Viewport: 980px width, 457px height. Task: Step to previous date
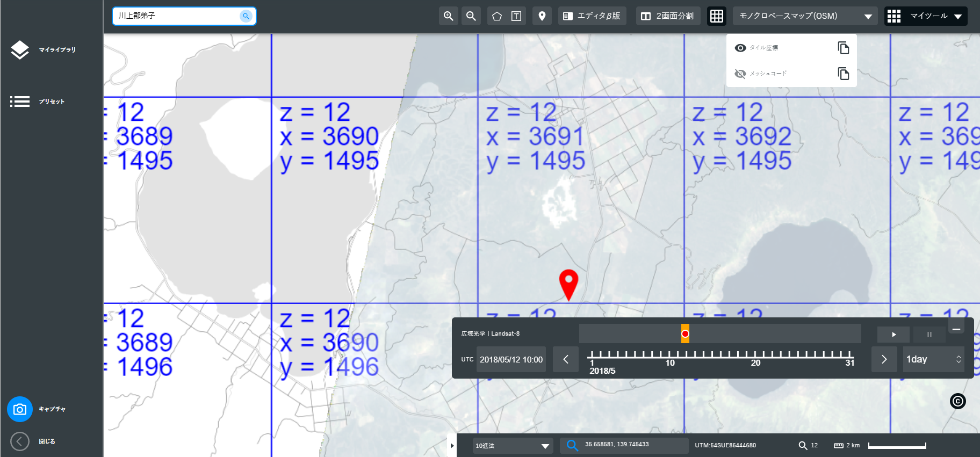pos(566,359)
